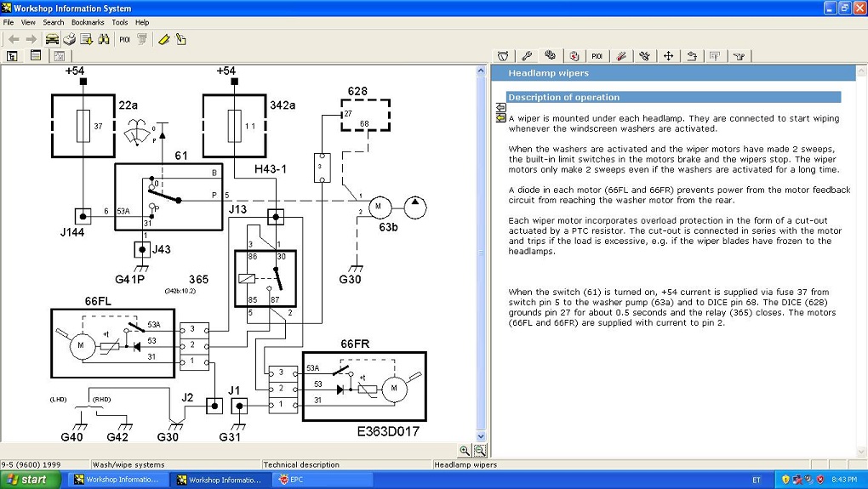Open the wrench tab in right pane
Viewport: 868px width, 489px height.
[527, 56]
